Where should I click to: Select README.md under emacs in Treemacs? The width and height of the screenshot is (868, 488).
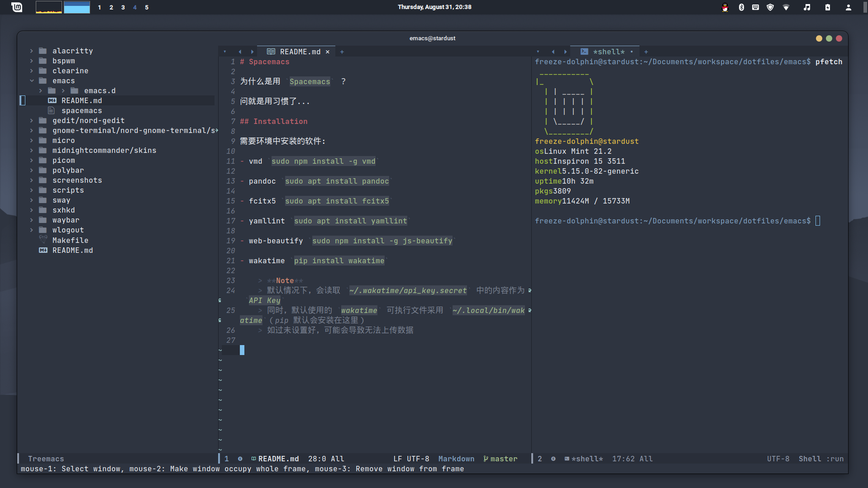point(82,100)
